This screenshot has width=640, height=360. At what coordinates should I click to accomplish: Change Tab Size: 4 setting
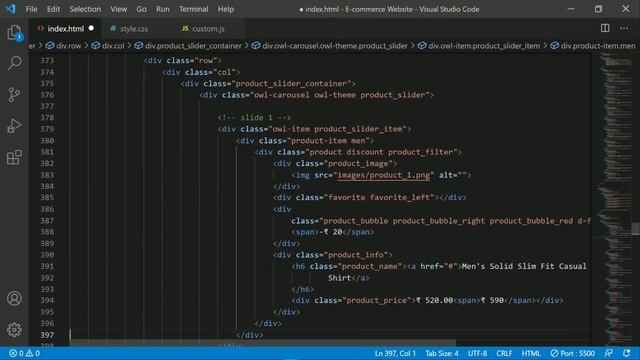click(442, 353)
